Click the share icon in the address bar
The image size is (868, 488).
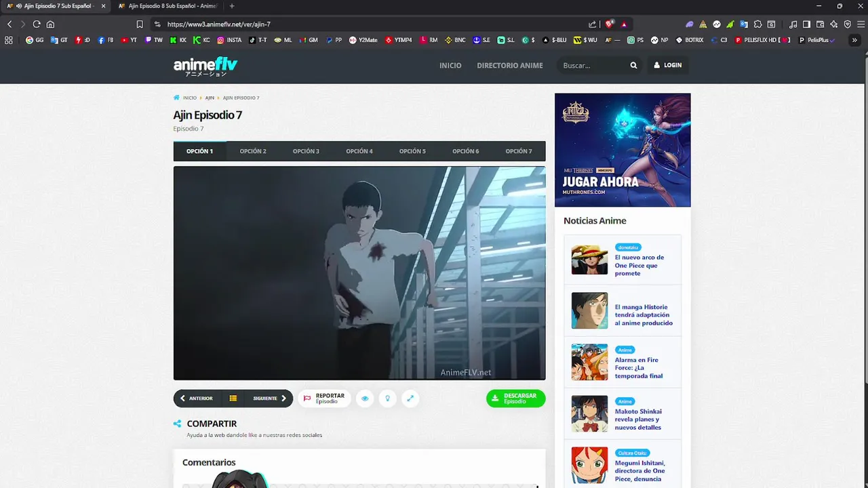tap(592, 24)
